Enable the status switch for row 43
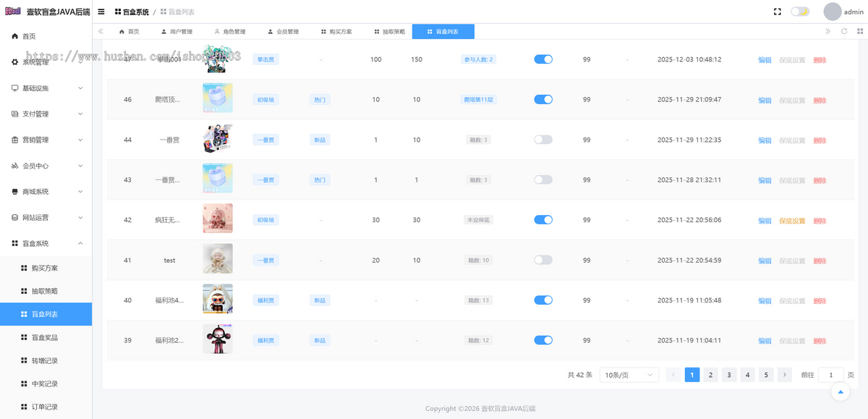 tap(543, 179)
